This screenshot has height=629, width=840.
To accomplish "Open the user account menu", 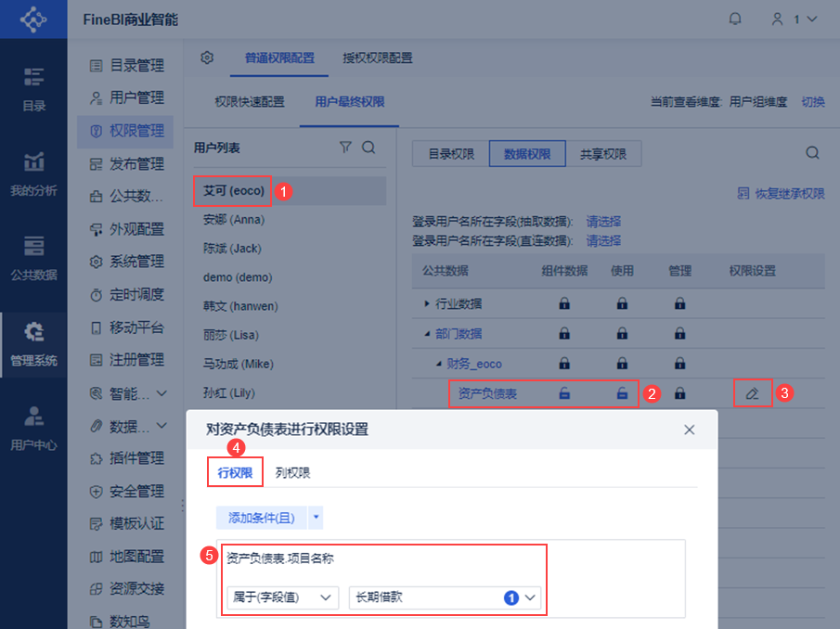I will click(x=794, y=19).
